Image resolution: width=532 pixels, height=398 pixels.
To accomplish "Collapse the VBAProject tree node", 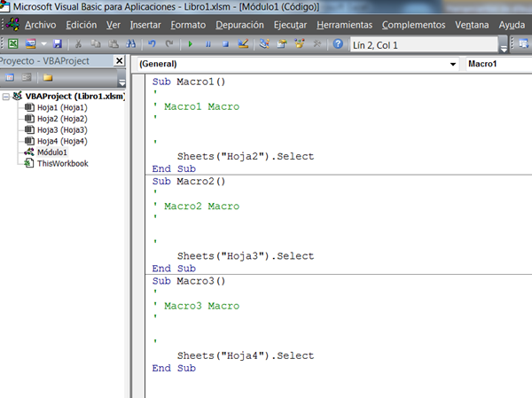I will coord(7,96).
